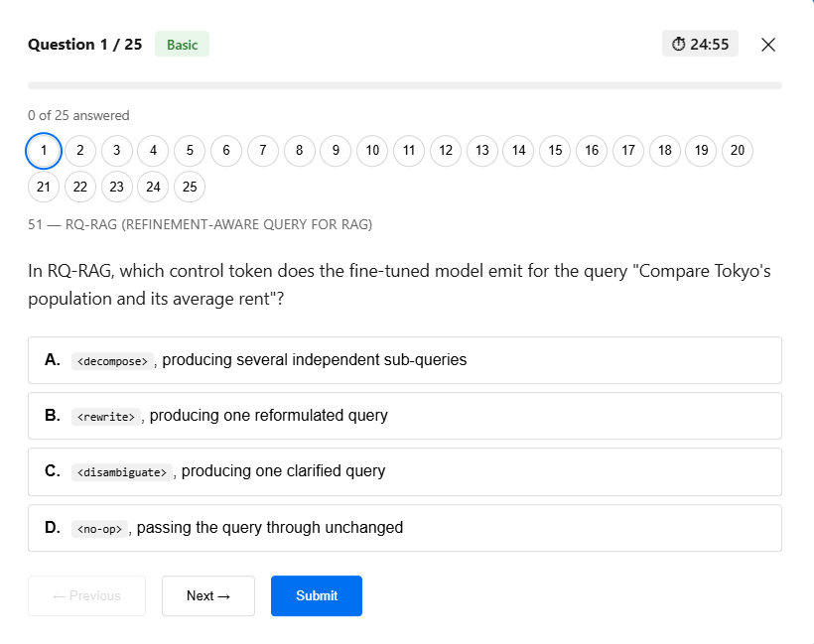814x644 pixels.
Task: Click the <rewrite> code token
Action: click(106, 417)
